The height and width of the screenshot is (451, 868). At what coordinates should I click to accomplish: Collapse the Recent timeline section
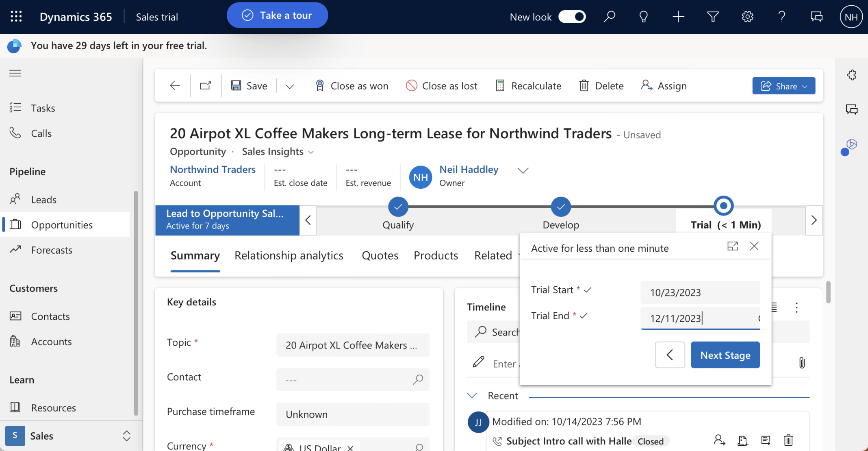point(472,396)
